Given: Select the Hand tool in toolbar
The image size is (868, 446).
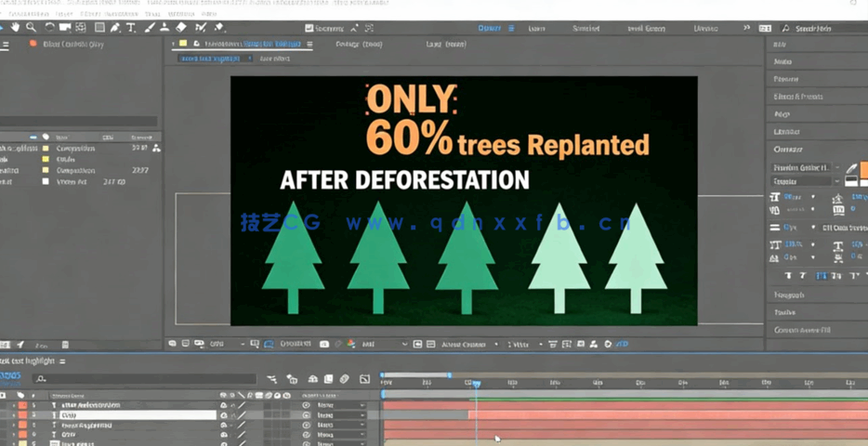Looking at the screenshot, I should click(16, 28).
